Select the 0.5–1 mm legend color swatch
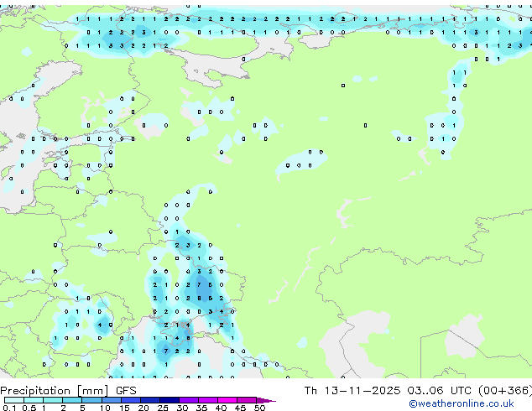 [x=34, y=400]
